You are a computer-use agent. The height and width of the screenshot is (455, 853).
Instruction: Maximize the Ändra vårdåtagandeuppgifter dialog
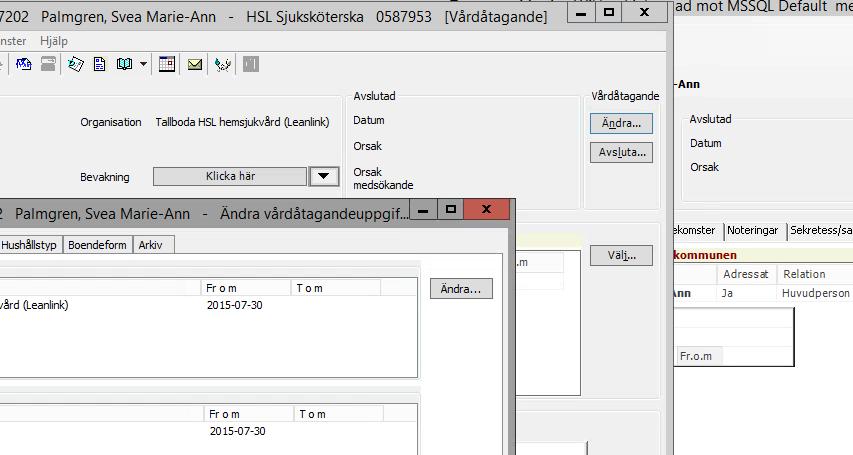450,209
